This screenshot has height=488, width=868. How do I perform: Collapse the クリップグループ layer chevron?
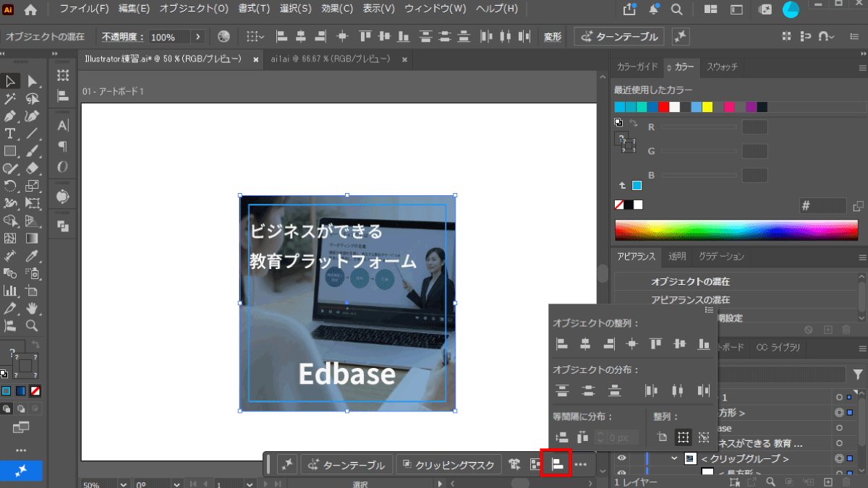pyautogui.click(x=674, y=458)
